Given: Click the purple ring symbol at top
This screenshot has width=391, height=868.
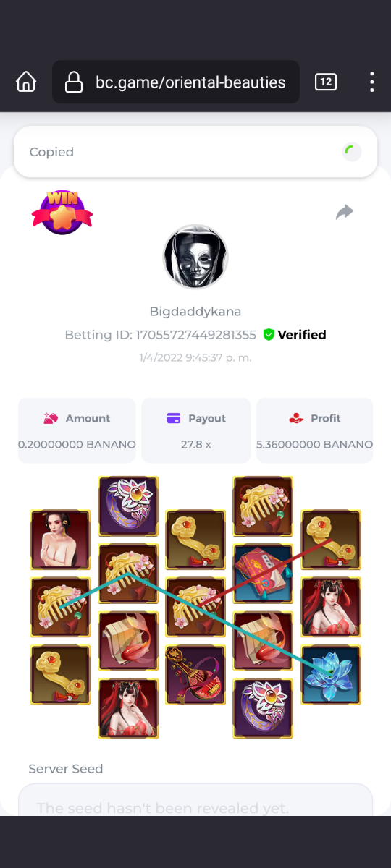Looking at the screenshot, I should click(128, 506).
